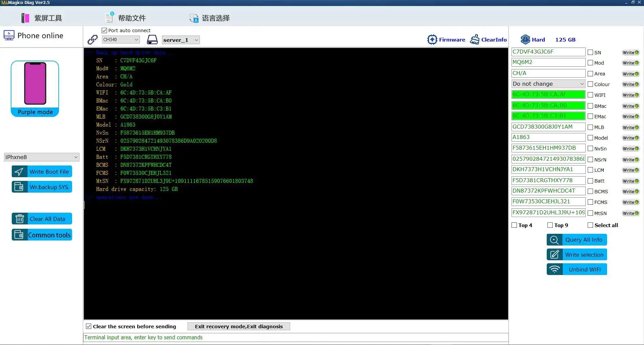The image size is (644, 345).
Task: Click the ClearInfo broom icon
Action: [475, 40]
